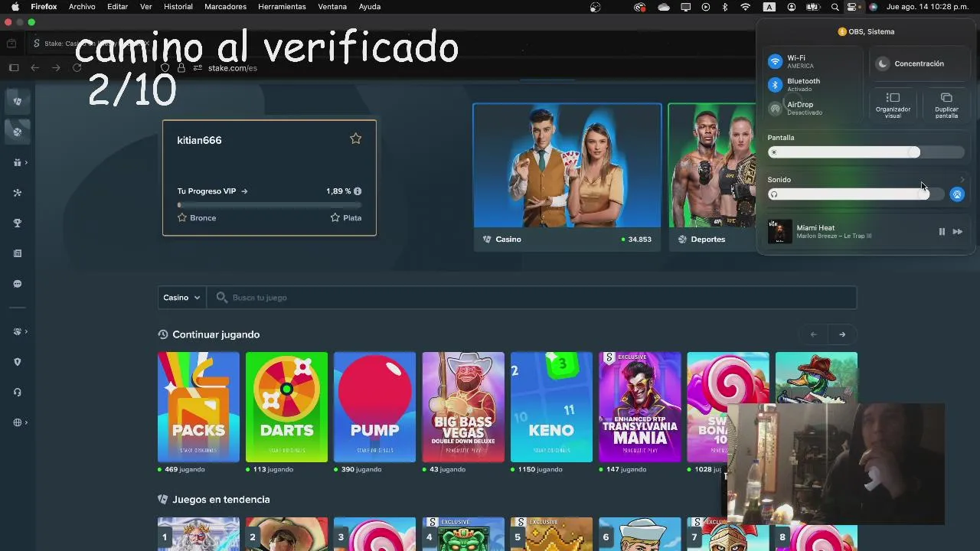Viewport: 980px width, 551px height.
Task: Open Siri from the menu bar
Action: click(x=872, y=7)
